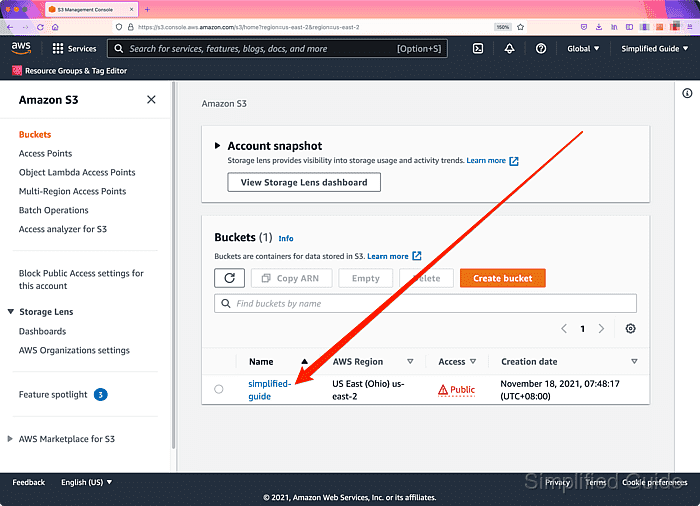Click View Storage Lens dashboard
The width and height of the screenshot is (700, 506).
(304, 182)
